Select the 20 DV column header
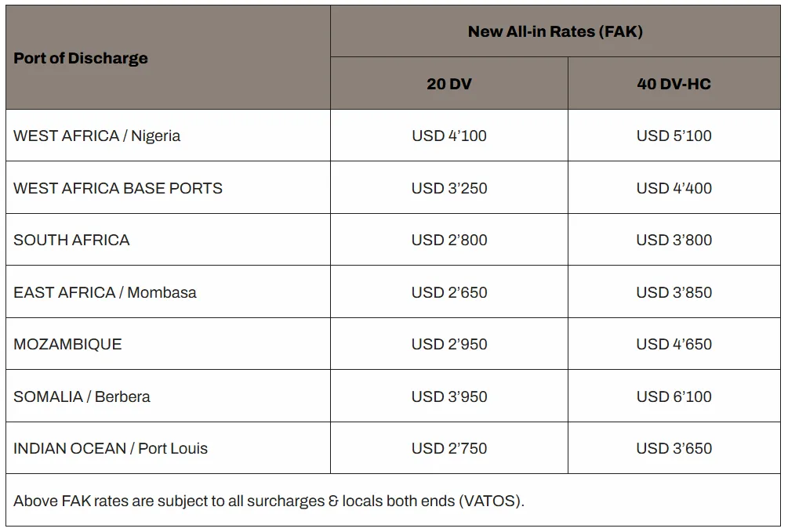The width and height of the screenshot is (788, 532). click(x=449, y=84)
